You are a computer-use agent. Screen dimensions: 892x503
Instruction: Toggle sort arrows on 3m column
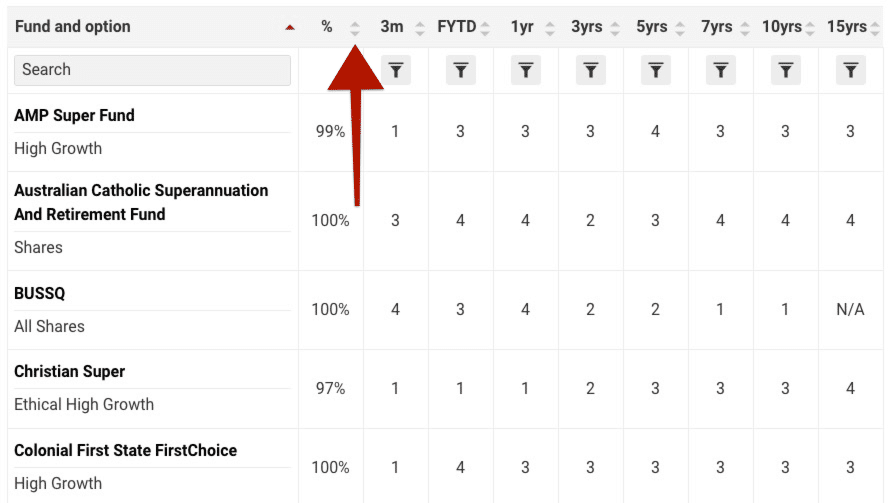419,28
